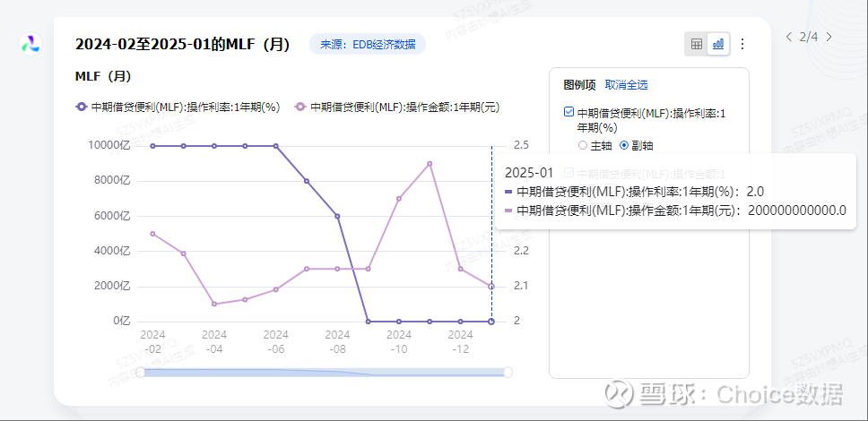868x421 pixels.
Task: Click the pink 2024-04 amount low point
Action: 214,304
